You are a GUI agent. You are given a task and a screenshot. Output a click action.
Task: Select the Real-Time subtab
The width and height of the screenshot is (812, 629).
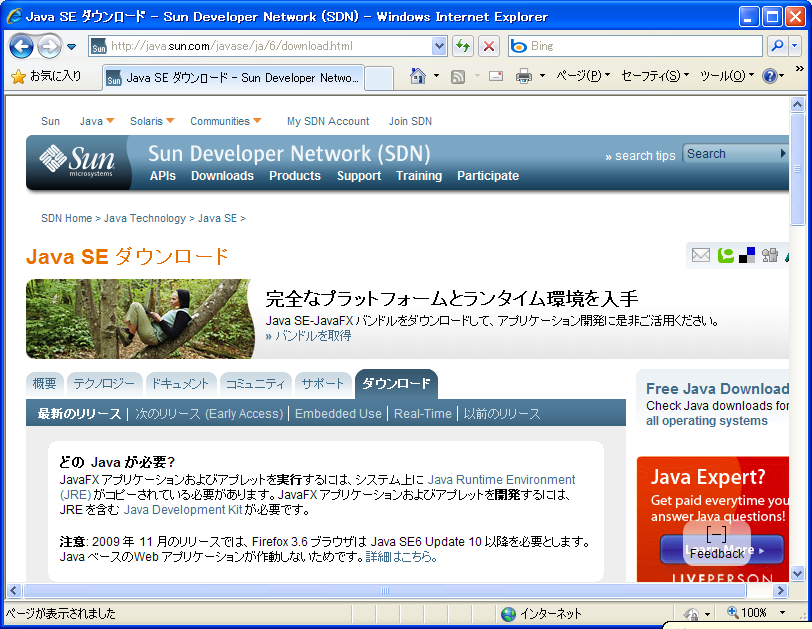pos(423,414)
